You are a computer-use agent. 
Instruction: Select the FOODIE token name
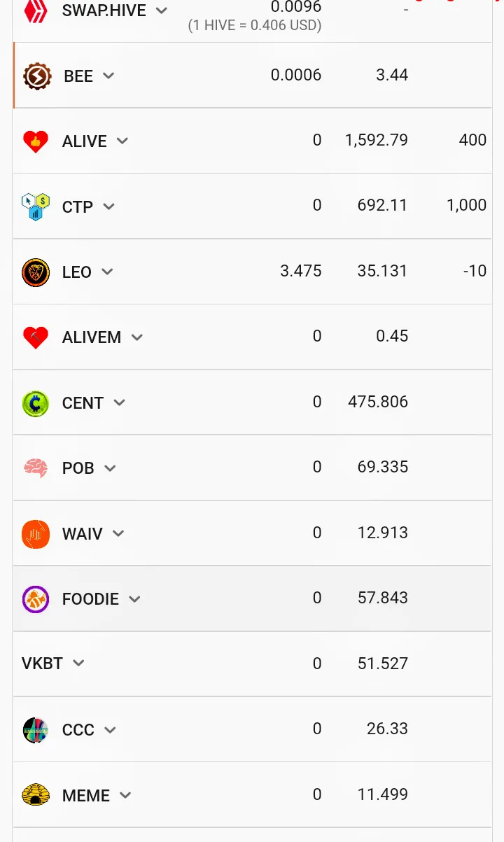point(90,599)
